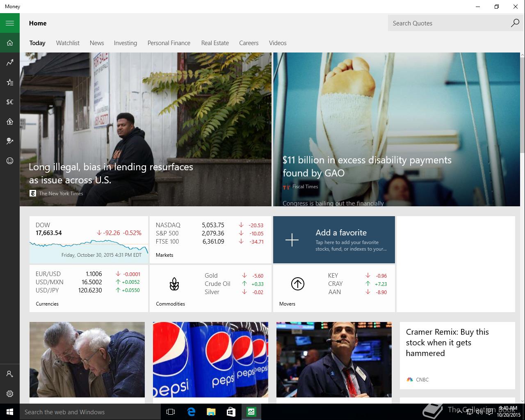Go to the Home sidebar icon
Screen dimensions: 525x420
pos(10,43)
